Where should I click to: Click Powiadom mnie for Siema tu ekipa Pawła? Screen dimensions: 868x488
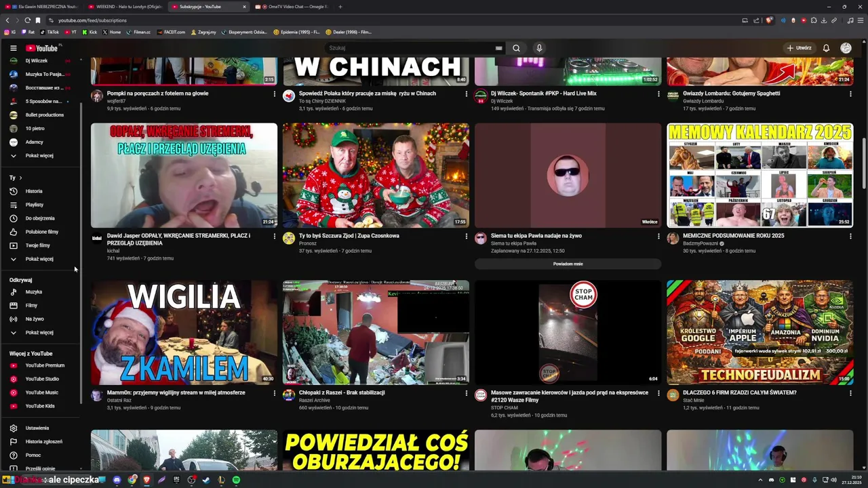[568, 264]
